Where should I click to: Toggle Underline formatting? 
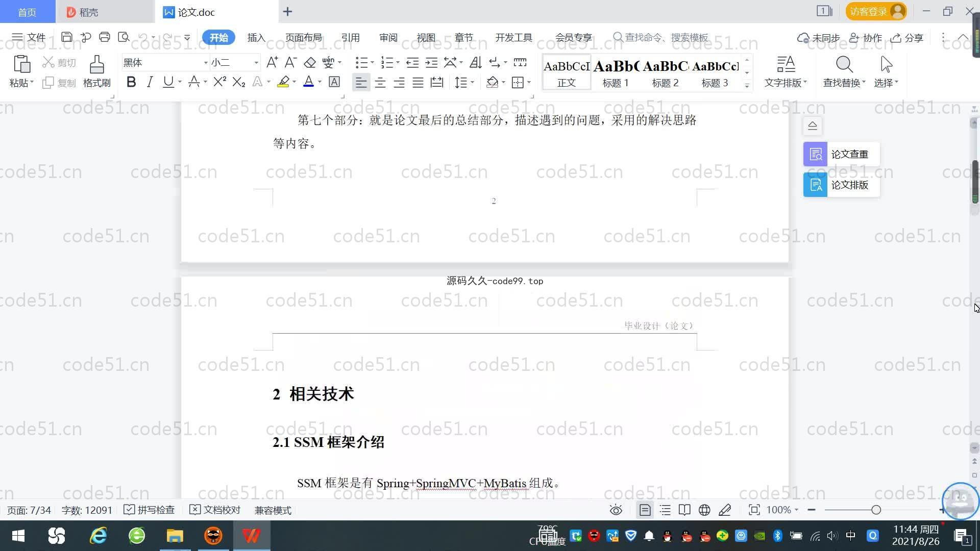point(168,82)
